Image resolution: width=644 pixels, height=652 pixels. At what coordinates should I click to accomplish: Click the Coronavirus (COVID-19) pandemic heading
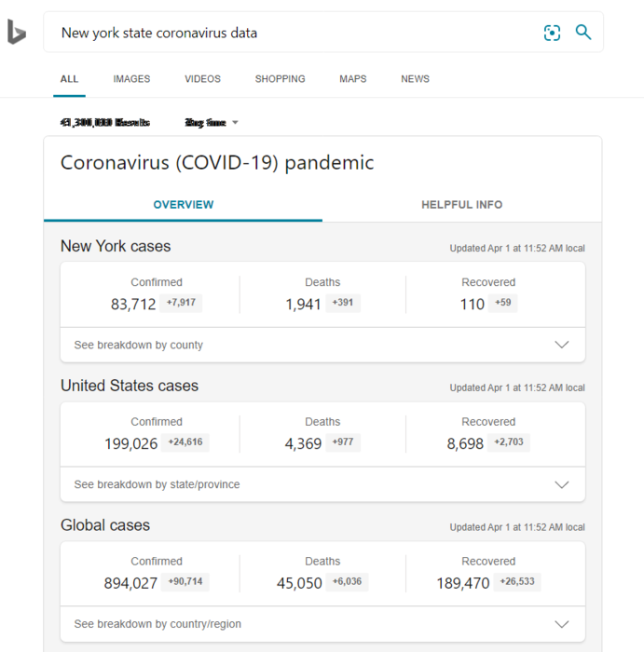[217, 163]
